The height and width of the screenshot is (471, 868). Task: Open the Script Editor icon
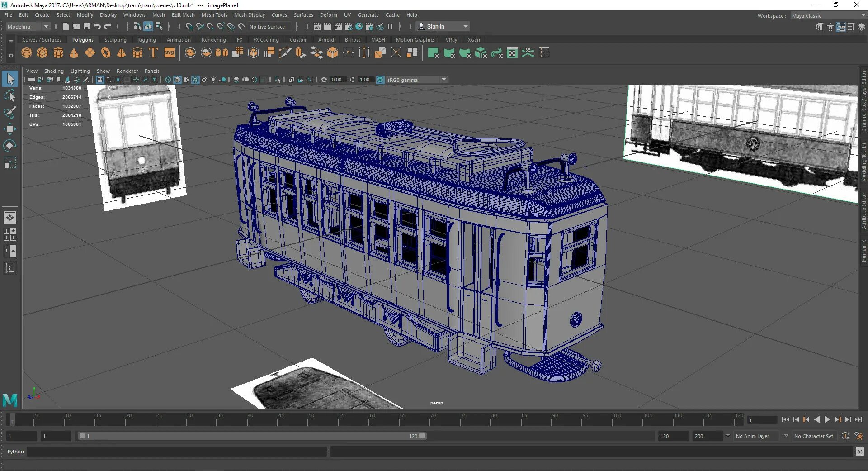pyautogui.click(x=859, y=452)
